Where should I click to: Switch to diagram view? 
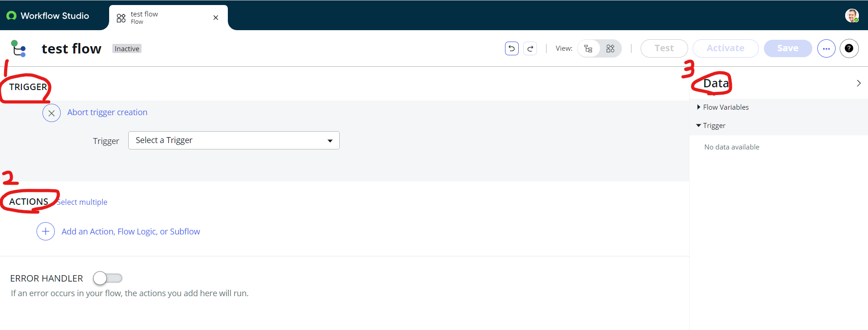[x=610, y=48]
